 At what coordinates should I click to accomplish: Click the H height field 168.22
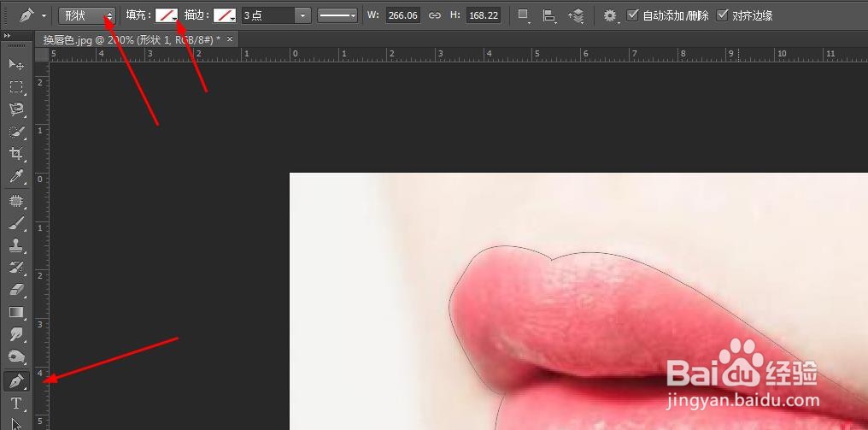484,15
